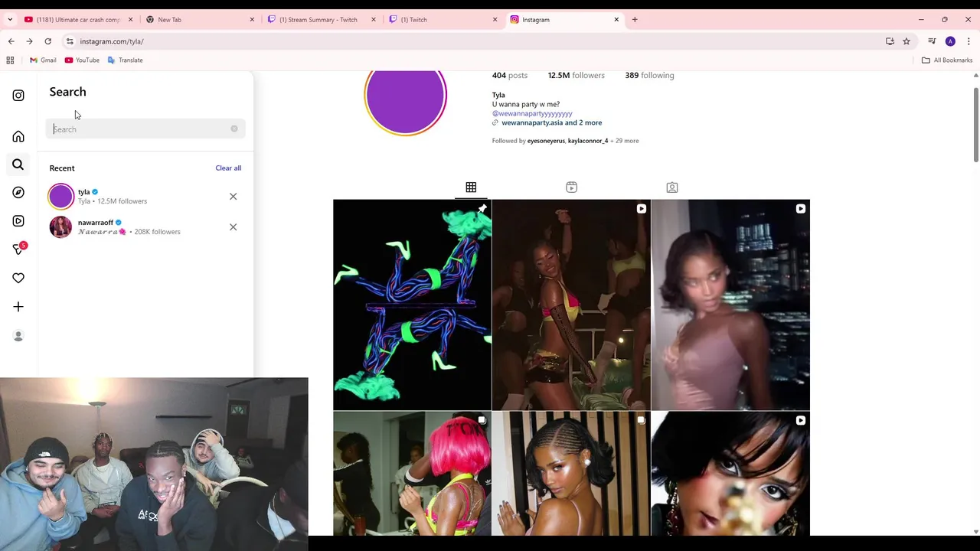Image resolution: width=980 pixels, height=551 pixels.
Task: View site information icon in address bar
Action: tap(70, 41)
